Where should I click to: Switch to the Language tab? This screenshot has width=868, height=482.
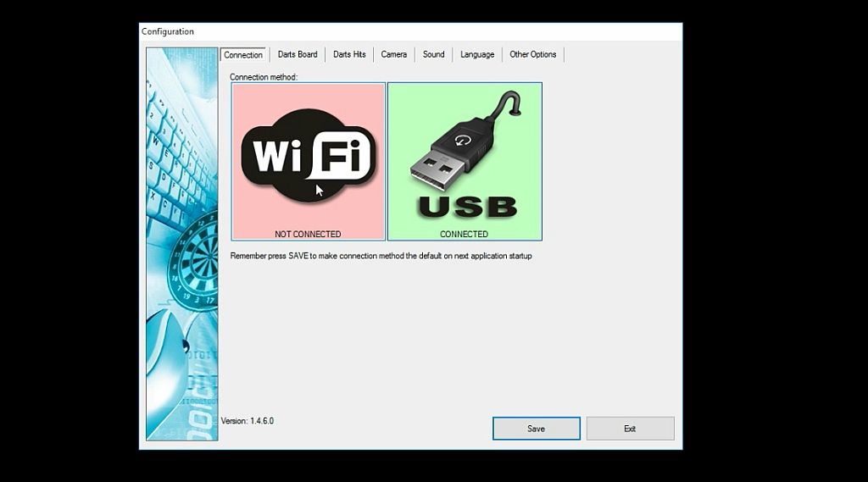tap(477, 54)
